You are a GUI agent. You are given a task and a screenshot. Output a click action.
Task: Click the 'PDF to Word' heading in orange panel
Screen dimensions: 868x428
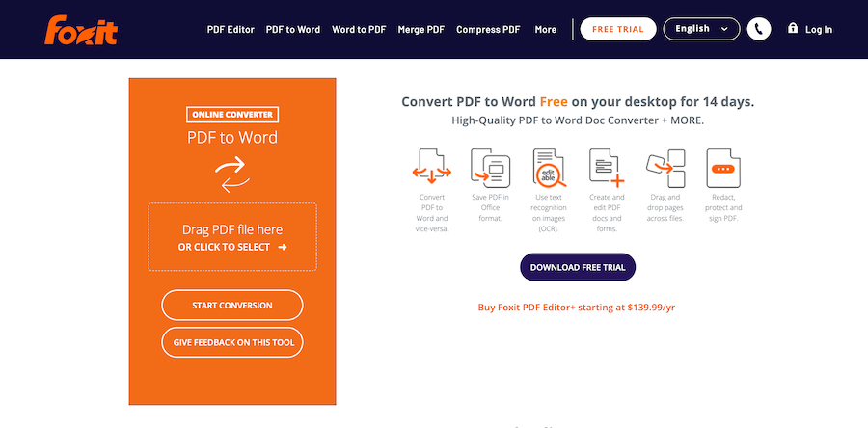[x=232, y=137]
